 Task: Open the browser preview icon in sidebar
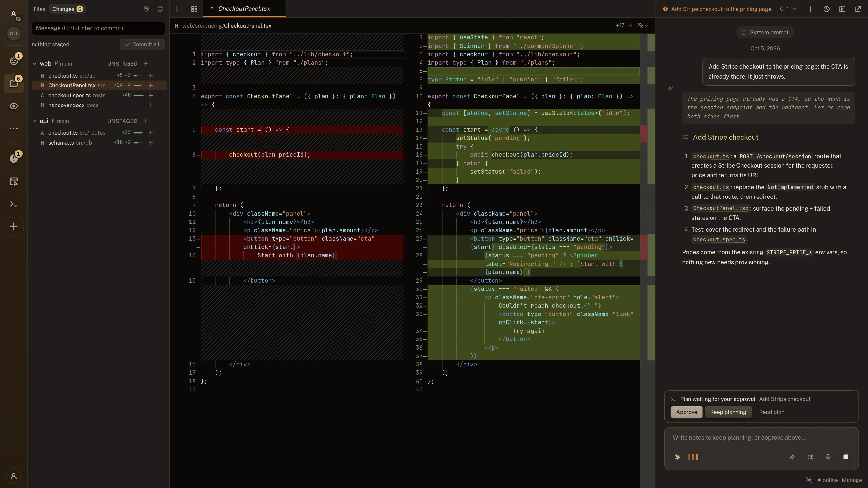(14, 181)
